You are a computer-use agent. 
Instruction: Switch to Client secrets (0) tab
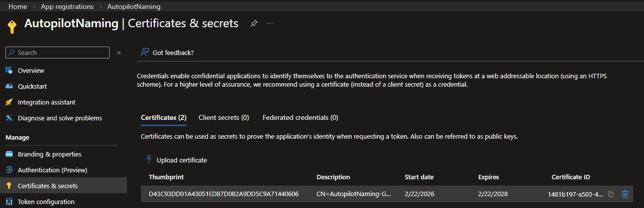pyautogui.click(x=223, y=117)
